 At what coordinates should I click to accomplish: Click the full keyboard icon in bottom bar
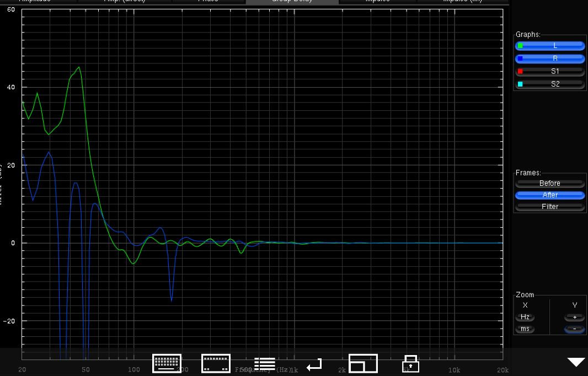(x=167, y=364)
